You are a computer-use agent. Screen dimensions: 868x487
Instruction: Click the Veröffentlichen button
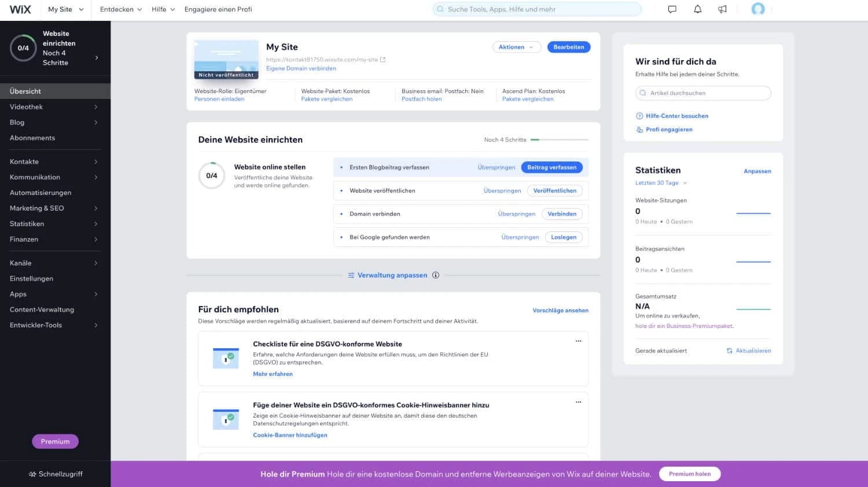(x=555, y=190)
